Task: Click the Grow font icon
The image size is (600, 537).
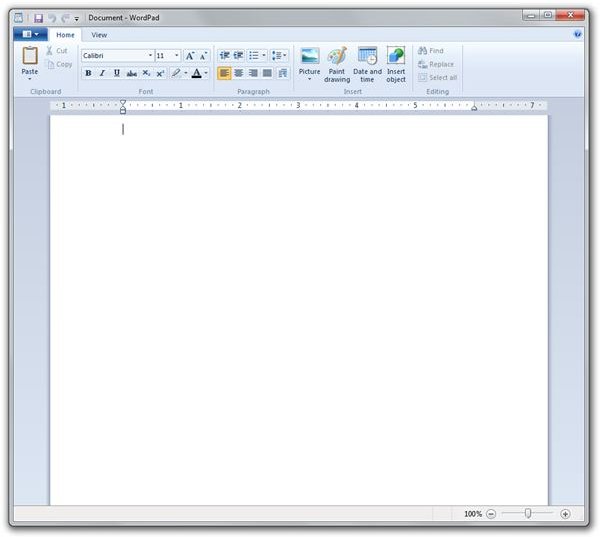Action: (190, 56)
